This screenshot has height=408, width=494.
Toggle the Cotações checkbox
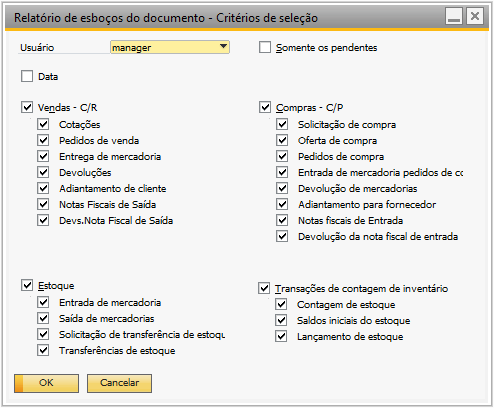(43, 124)
